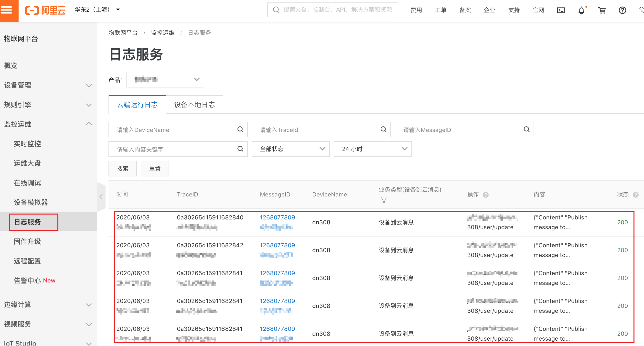
Task: Open the Cloud Shell terminal icon
Action: point(561,10)
